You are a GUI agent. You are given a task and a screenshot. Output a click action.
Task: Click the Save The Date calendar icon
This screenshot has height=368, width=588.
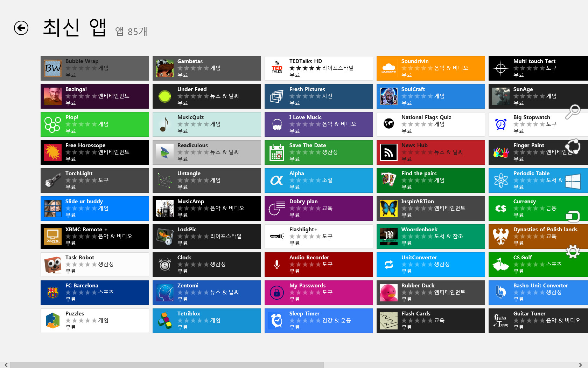coord(277,152)
